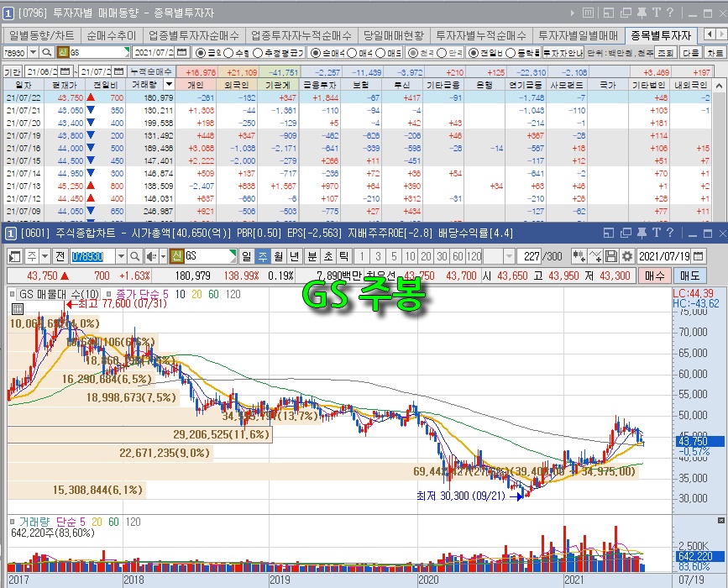
Task: Click the table scrollbar up arrow
Action: pos(719,86)
